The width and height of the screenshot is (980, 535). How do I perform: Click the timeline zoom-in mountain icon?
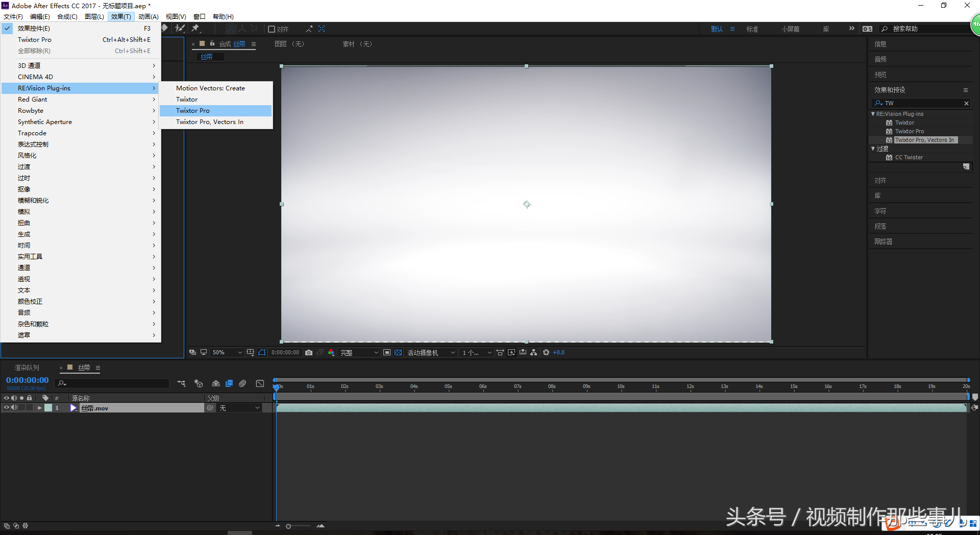click(x=321, y=526)
